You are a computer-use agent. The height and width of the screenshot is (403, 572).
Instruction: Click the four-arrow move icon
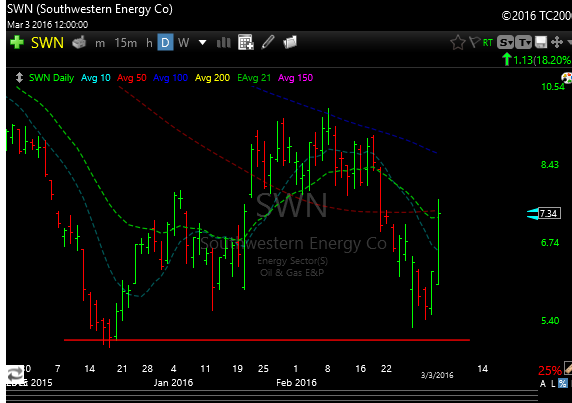(557, 42)
